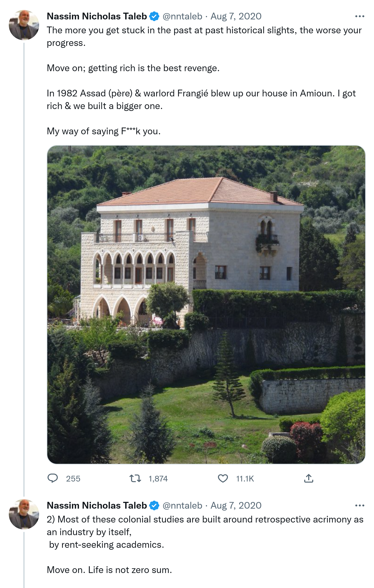The width and height of the screenshot is (374, 588).
Task: Click the @nntaleb handle on second tweet
Action: [182, 505]
